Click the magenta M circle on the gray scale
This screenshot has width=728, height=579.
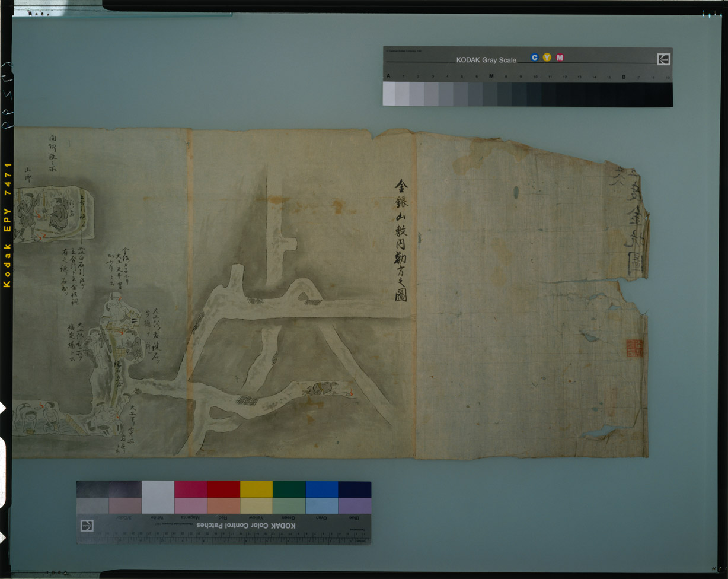pyautogui.click(x=560, y=58)
